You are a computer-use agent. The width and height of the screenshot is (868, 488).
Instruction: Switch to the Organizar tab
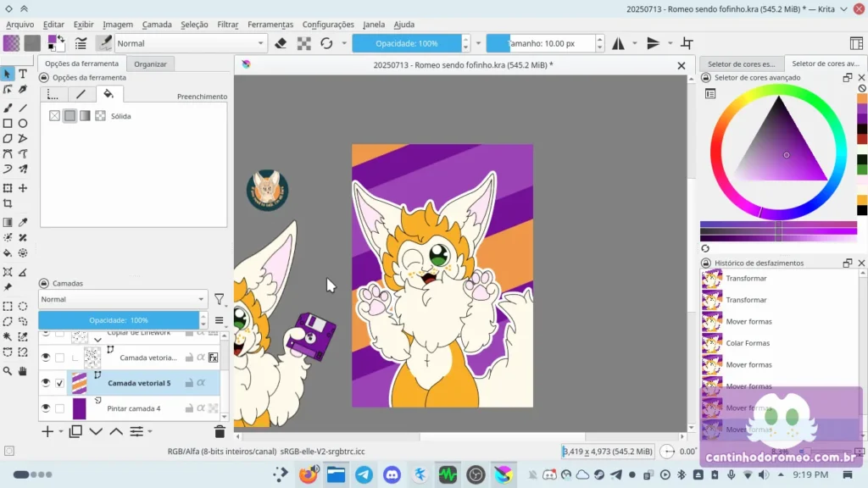click(x=150, y=64)
